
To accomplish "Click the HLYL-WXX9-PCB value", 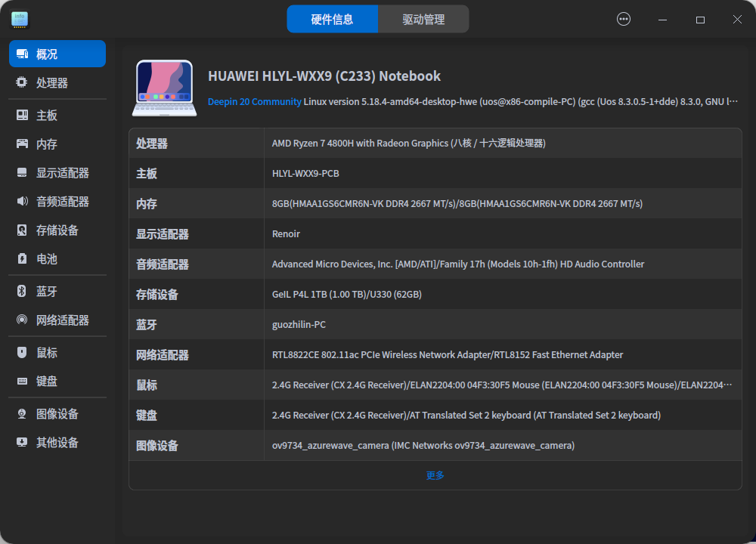I will pos(305,174).
